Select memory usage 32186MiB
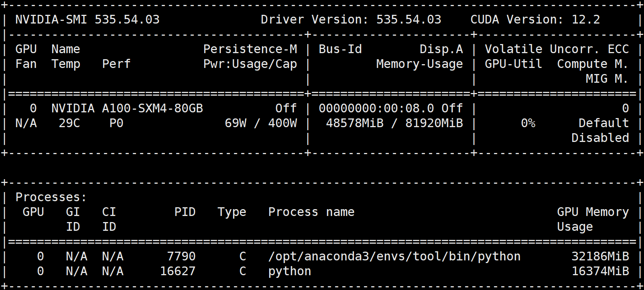Image resolution: width=644 pixels, height=290 pixels. click(600, 256)
